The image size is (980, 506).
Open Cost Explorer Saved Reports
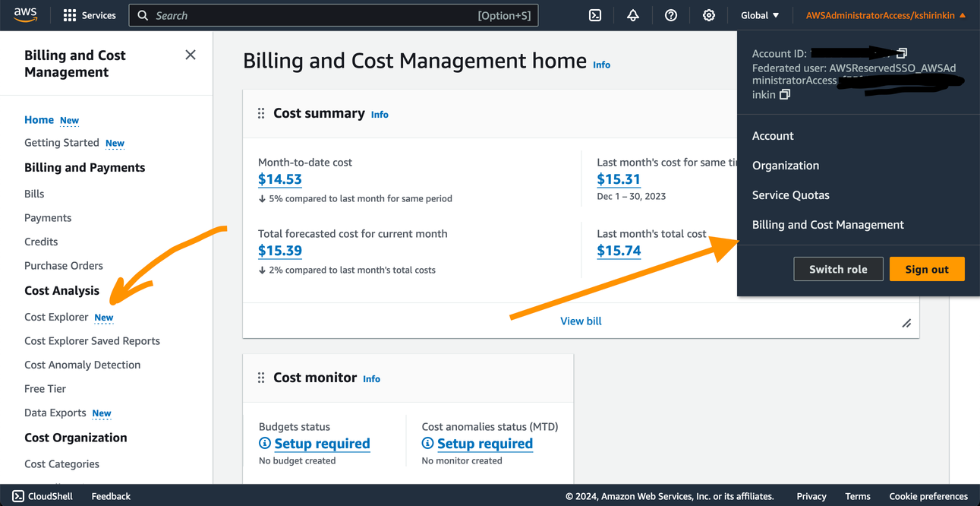point(92,340)
